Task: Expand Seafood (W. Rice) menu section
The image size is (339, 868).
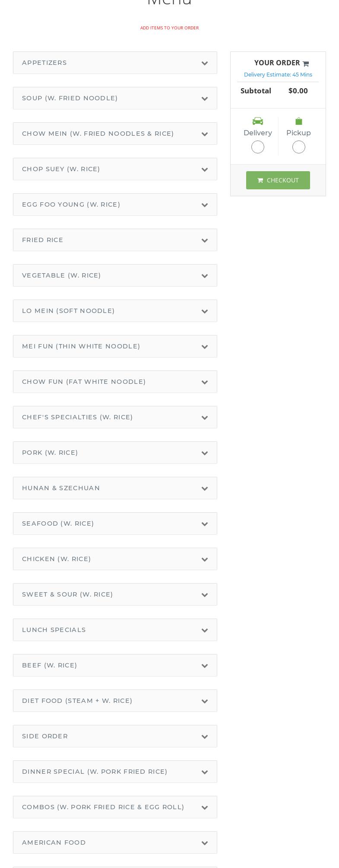Action: (115, 523)
